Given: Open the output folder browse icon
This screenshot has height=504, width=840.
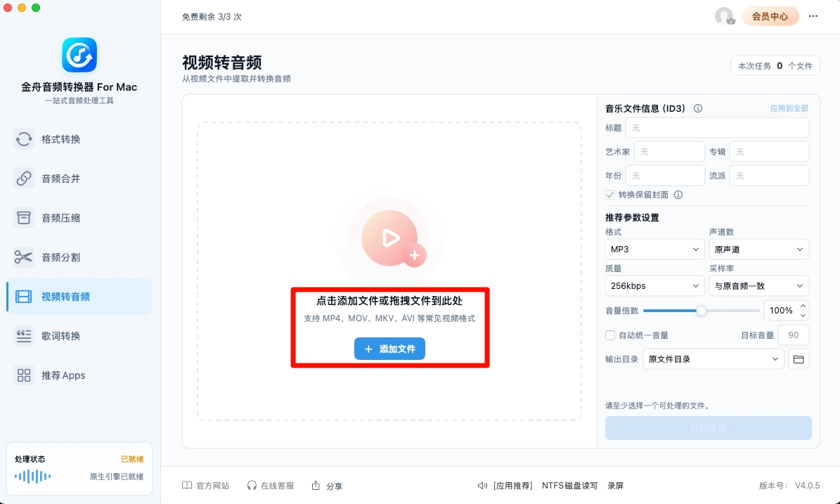Looking at the screenshot, I should coord(799,359).
